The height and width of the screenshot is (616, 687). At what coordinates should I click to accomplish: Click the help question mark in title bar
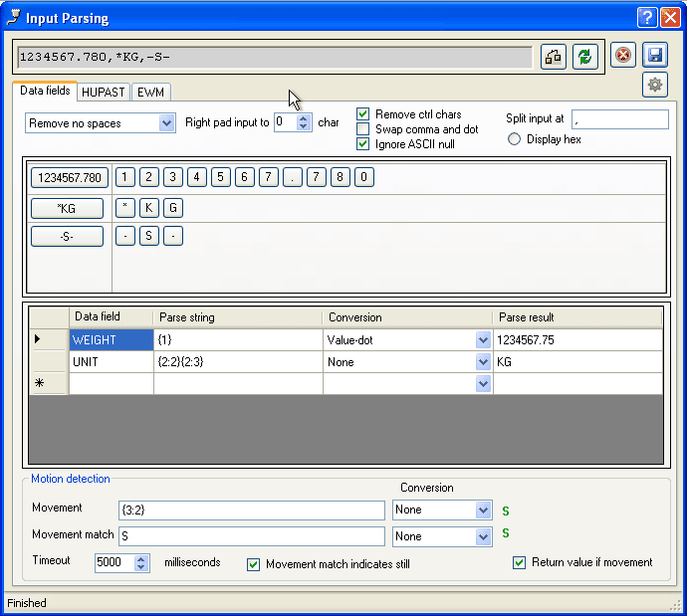[x=647, y=18]
